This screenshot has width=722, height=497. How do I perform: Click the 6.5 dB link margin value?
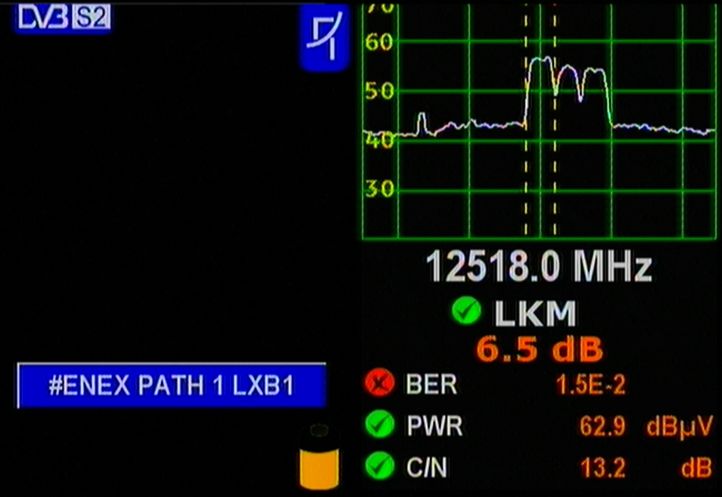coord(539,349)
